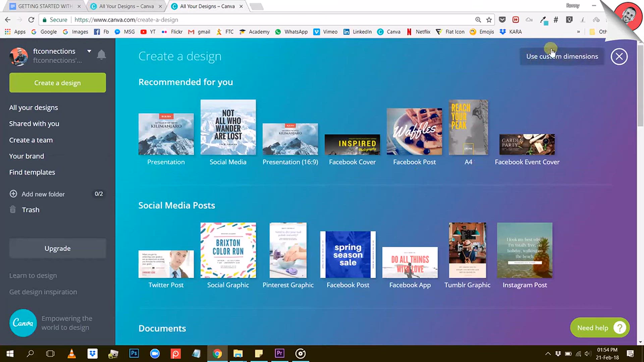Click the Trash bin icon

click(x=13, y=209)
